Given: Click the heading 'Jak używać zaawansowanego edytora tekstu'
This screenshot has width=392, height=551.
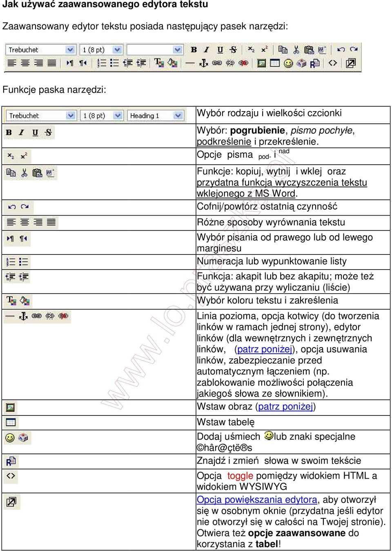Looking at the screenshot, I should pos(105,4).
